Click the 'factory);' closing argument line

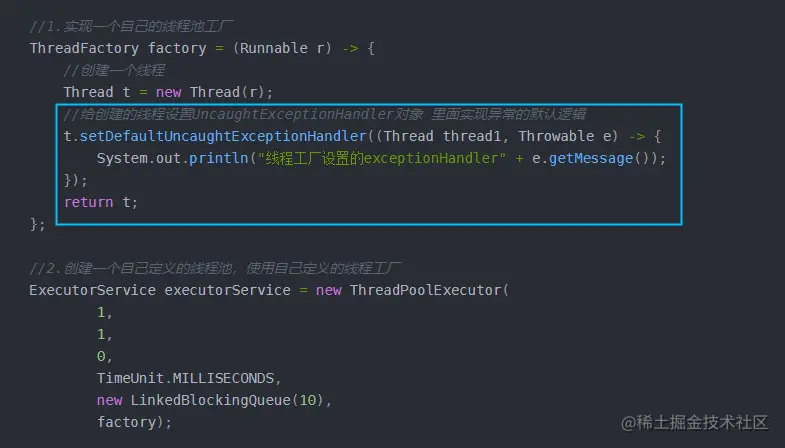(x=134, y=422)
